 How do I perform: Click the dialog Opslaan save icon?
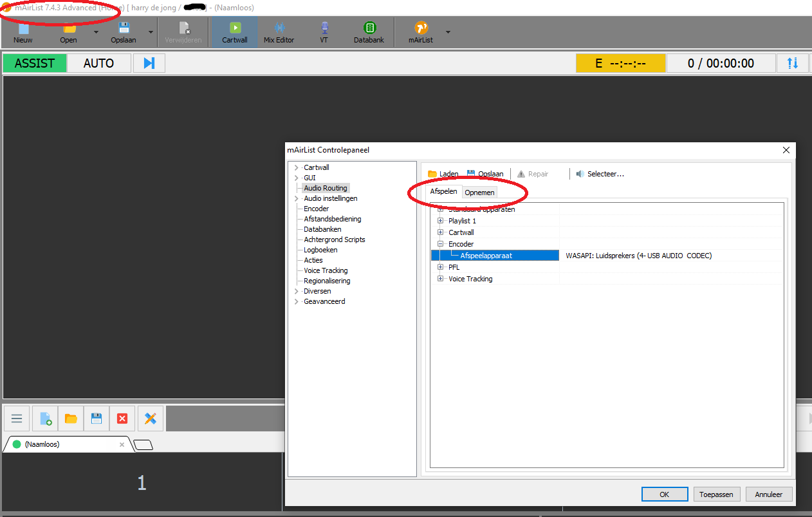tap(471, 174)
